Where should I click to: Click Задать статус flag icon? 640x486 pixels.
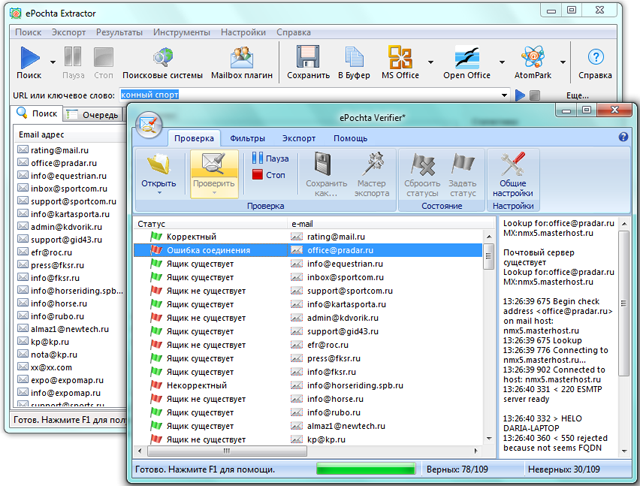click(x=462, y=164)
